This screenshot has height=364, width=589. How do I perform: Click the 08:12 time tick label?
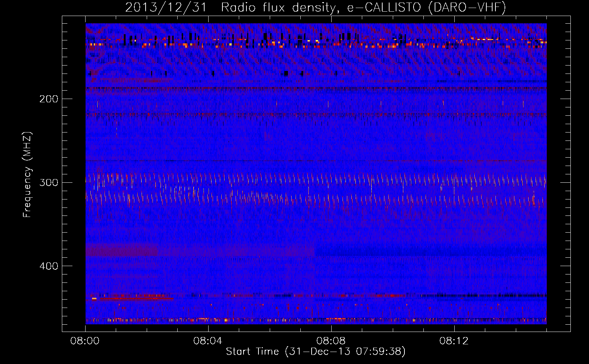point(454,341)
